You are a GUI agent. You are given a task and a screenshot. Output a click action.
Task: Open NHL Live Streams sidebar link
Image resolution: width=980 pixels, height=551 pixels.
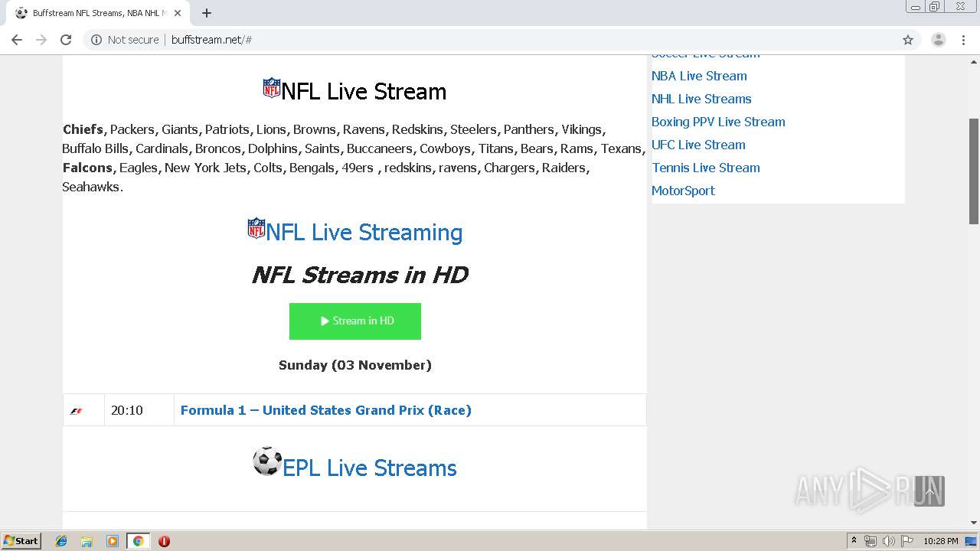701,99
